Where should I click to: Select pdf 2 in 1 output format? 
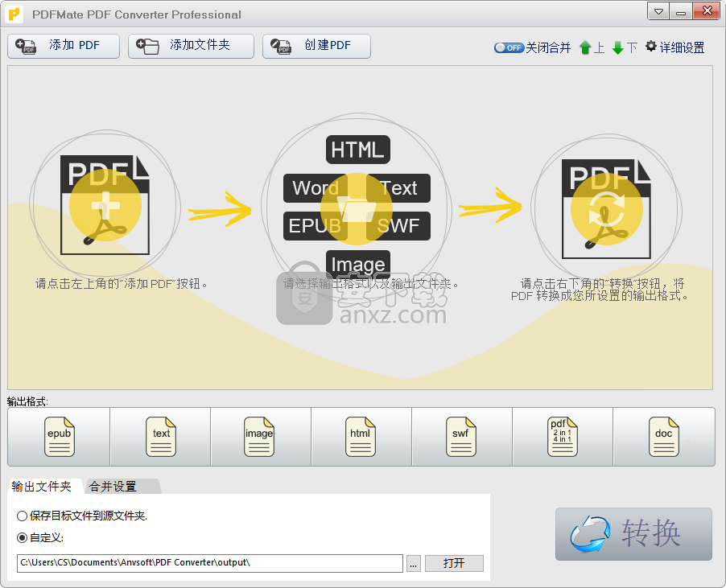[563, 437]
